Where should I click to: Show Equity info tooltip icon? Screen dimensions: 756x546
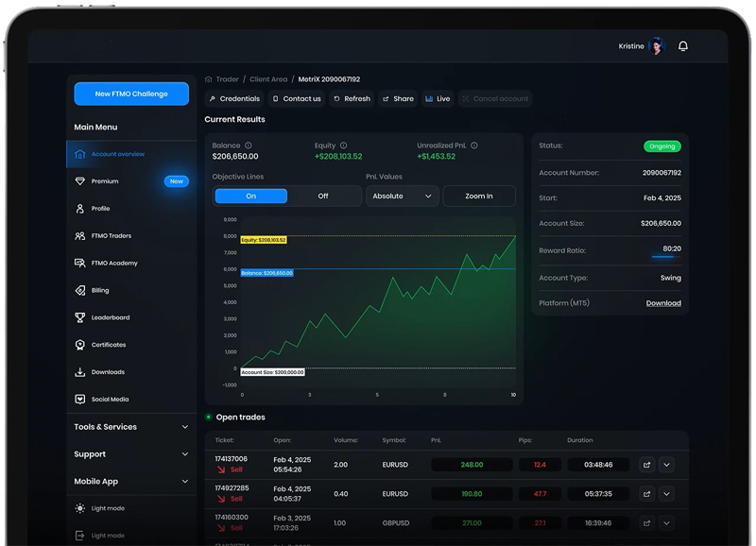click(343, 145)
